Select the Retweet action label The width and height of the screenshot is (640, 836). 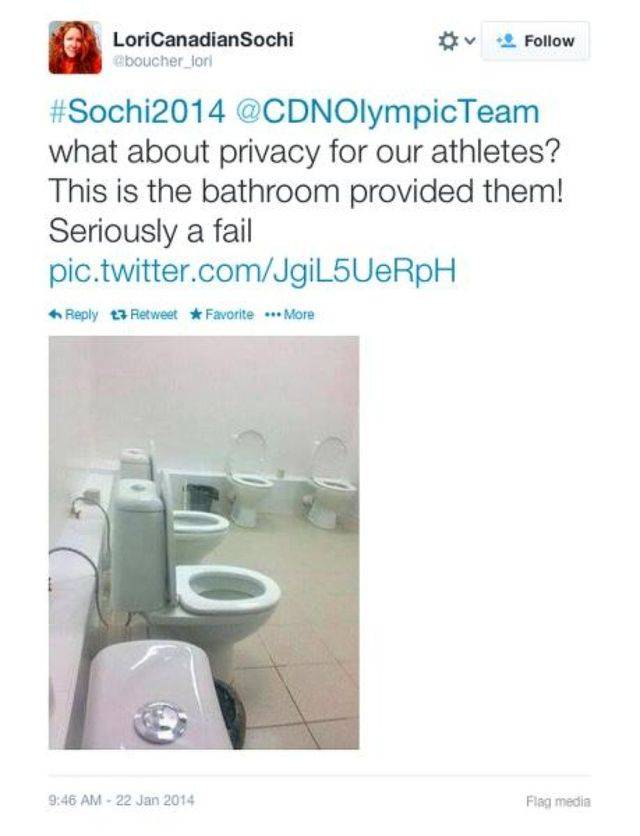[153, 314]
